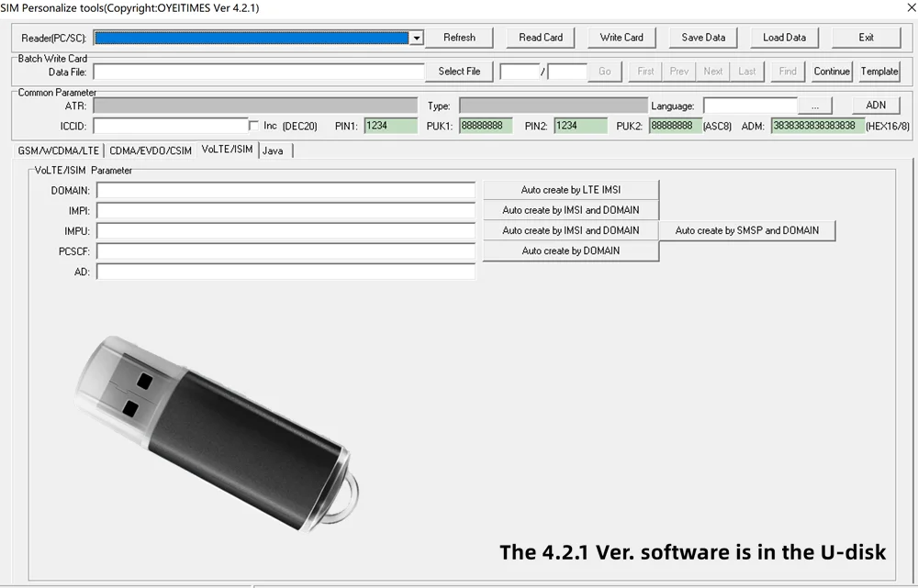
Task: Open the Language selector with the ... button
Action: [x=815, y=105]
